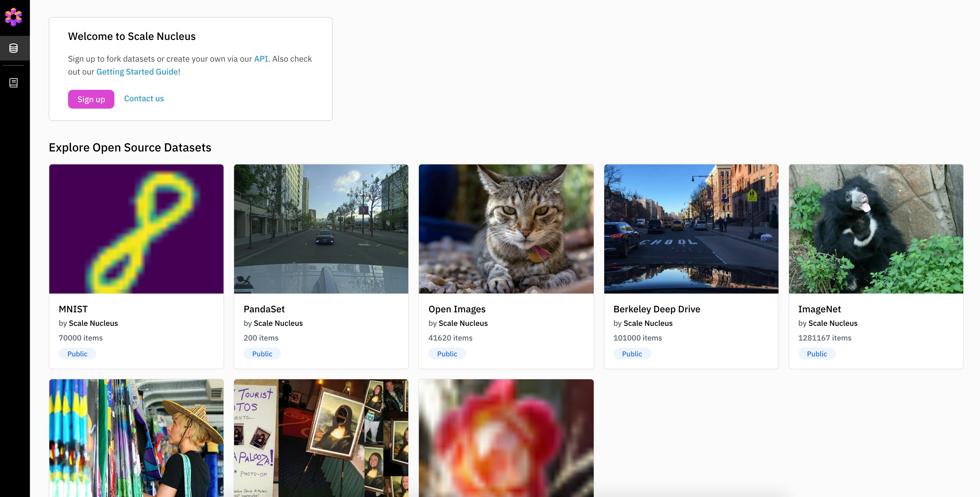Open the documentation book sidebar icon
980x497 pixels.
point(13,83)
